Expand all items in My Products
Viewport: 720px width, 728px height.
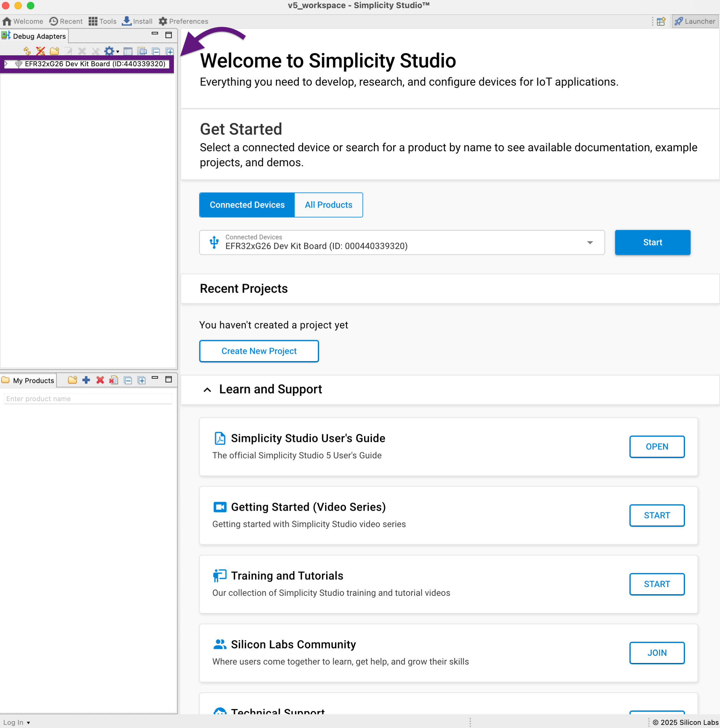[x=142, y=380]
